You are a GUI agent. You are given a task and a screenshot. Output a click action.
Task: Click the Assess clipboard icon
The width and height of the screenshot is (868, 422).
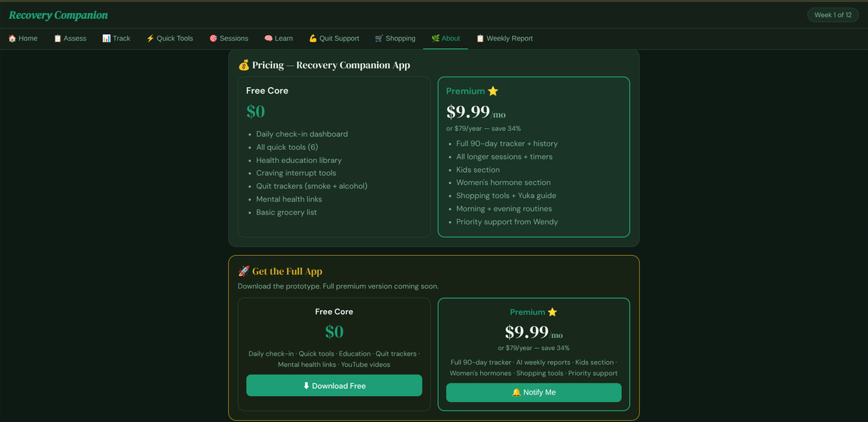pos(58,39)
